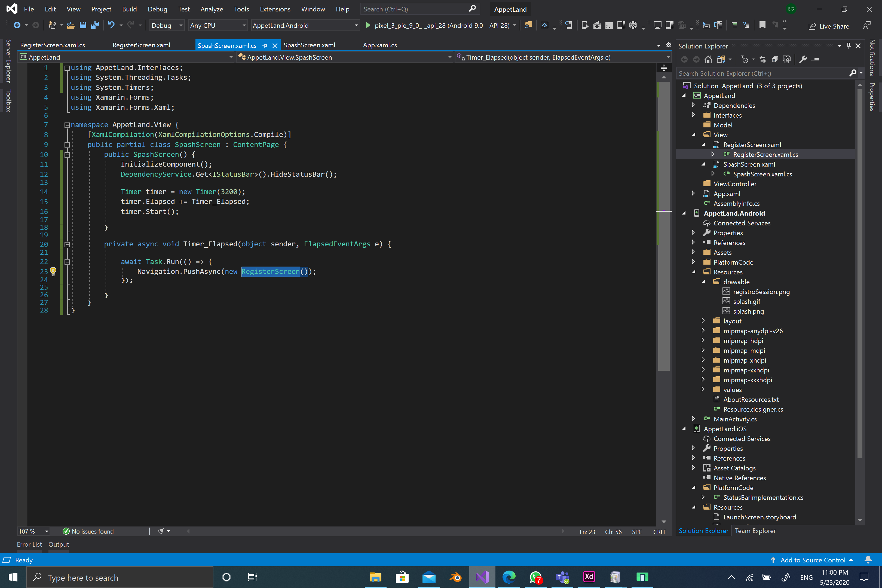The height and width of the screenshot is (588, 882).
Task: Click the lightbulb quick actions icon
Action: pos(53,271)
